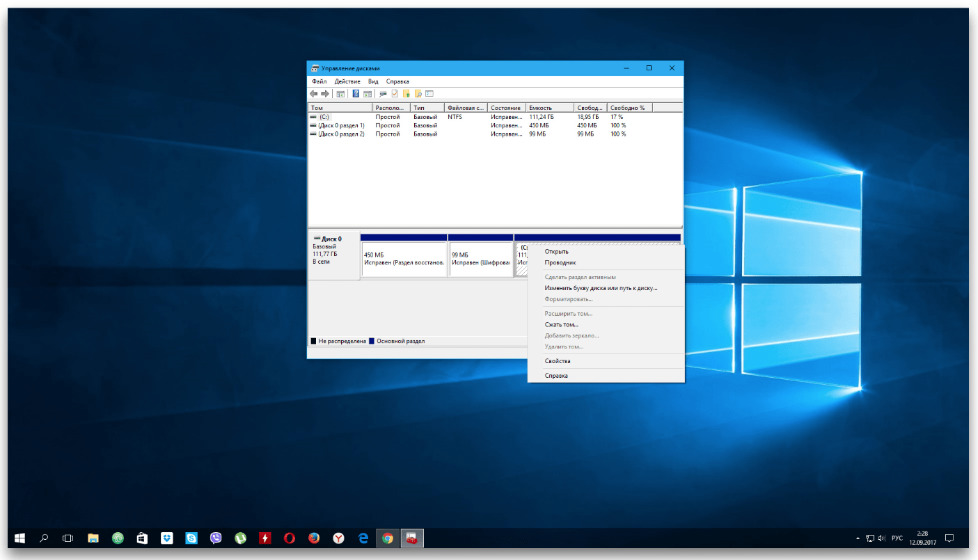
Task: Select 'Открыть' in the context menu
Action: tap(556, 251)
